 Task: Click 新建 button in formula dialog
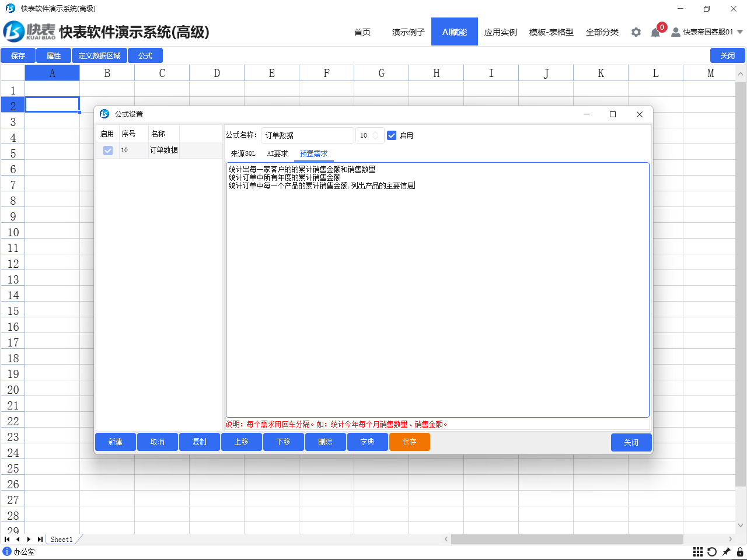(x=116, y=442)
